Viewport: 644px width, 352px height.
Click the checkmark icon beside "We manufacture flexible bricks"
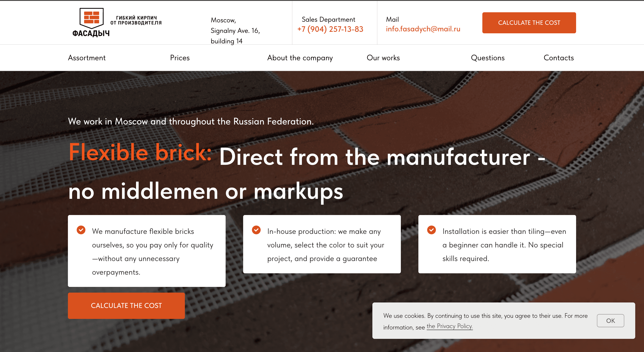coord(81,230)
